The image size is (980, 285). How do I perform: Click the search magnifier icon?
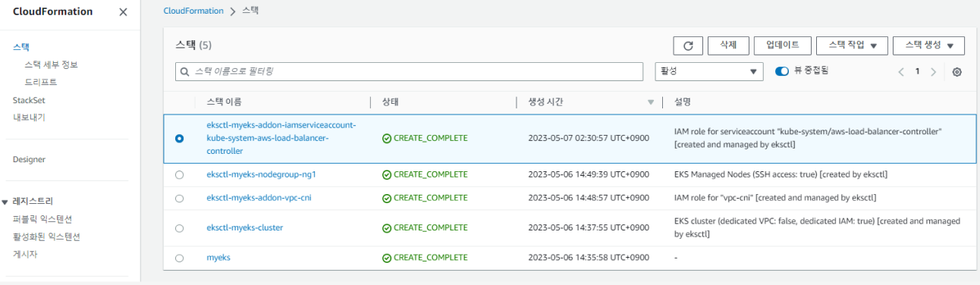(x=184, y=71)
